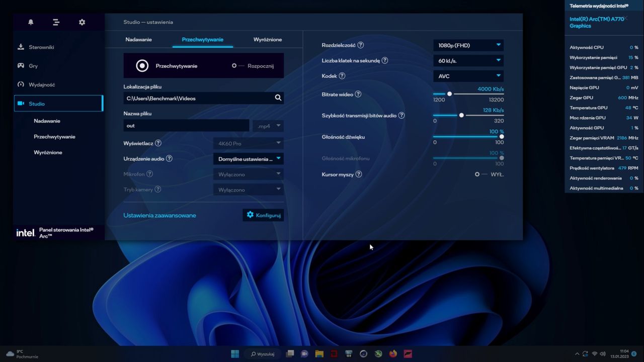Click the Studio camera icon
The height and width of the screenshot is (362, 644).
[x=21, y=104]
